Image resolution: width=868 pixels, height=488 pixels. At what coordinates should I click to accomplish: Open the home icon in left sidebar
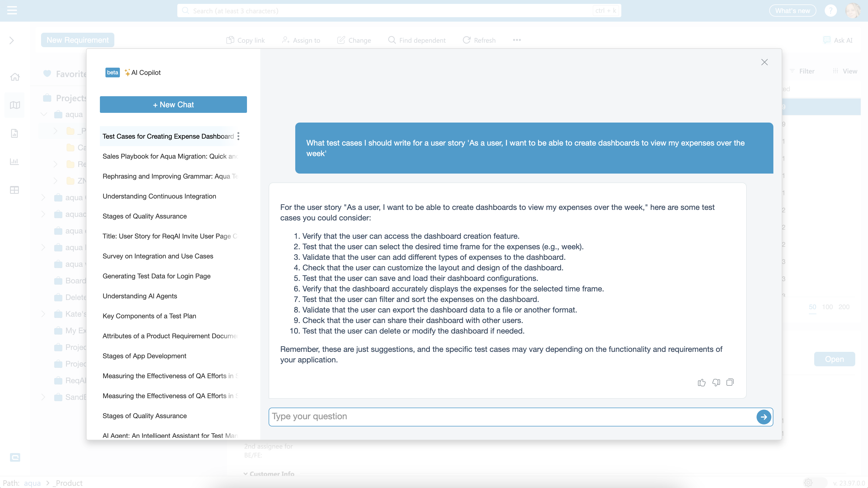[14, 77]
